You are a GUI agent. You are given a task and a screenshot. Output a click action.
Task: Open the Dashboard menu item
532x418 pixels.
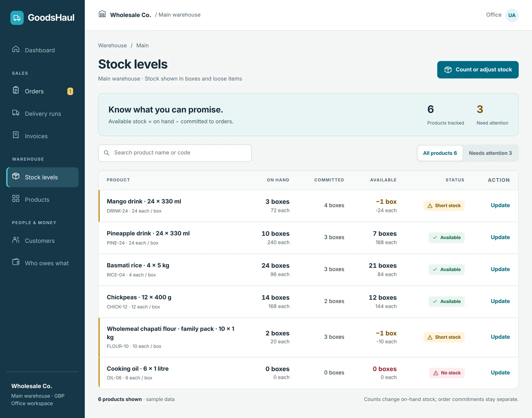click(x=42, y=50)
